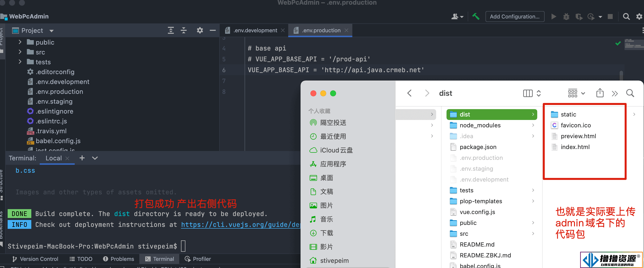644x268 pixels.
Task: Open the Profiler tool window
Action: point(198,259)
